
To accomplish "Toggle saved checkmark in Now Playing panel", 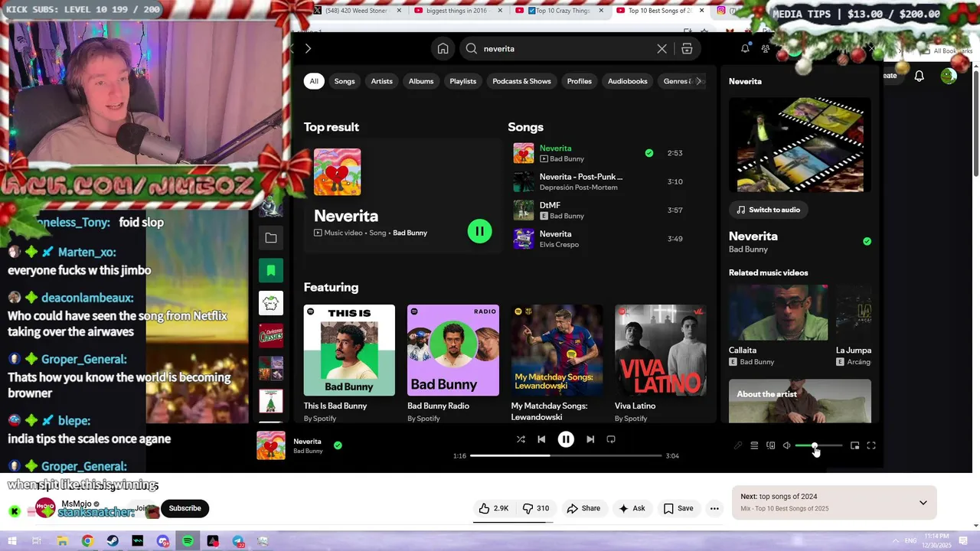I will (867, 241).
